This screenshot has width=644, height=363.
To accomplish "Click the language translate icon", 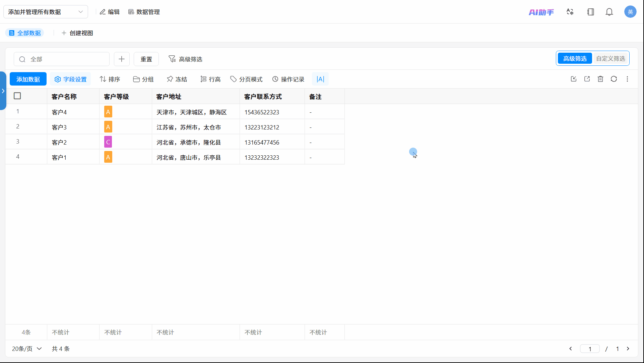I will [570, 12].
